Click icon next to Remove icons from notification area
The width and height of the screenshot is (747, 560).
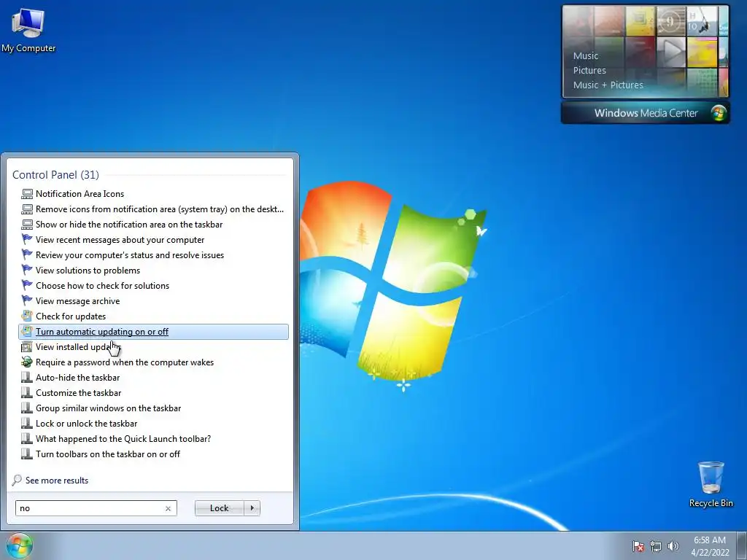(27, 209)
